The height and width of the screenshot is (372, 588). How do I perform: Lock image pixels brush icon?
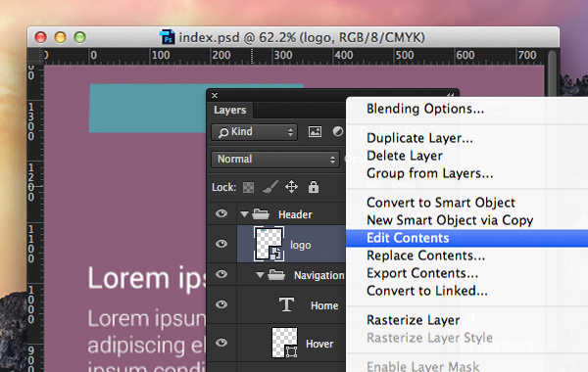[x=270, y=187]
